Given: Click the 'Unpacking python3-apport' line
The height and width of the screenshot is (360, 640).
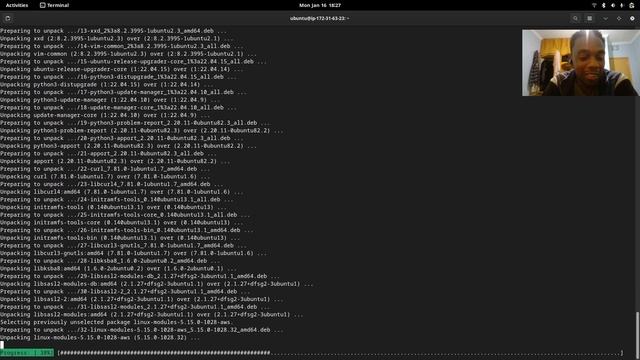Looking at the screenshot, I should tap(128, 146).
